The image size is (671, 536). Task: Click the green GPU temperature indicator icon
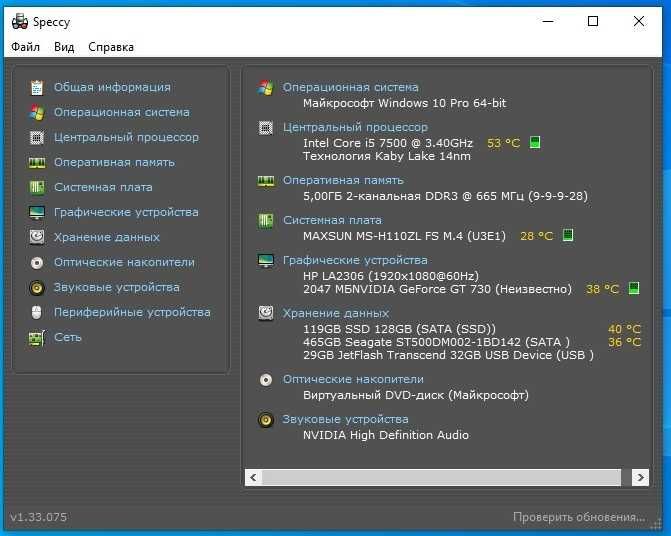[634, 288]
